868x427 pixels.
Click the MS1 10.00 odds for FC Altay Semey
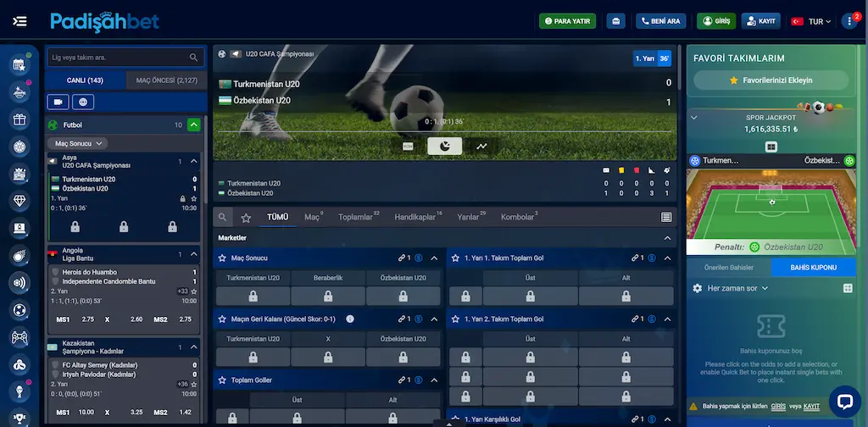[x=75, y=412]
